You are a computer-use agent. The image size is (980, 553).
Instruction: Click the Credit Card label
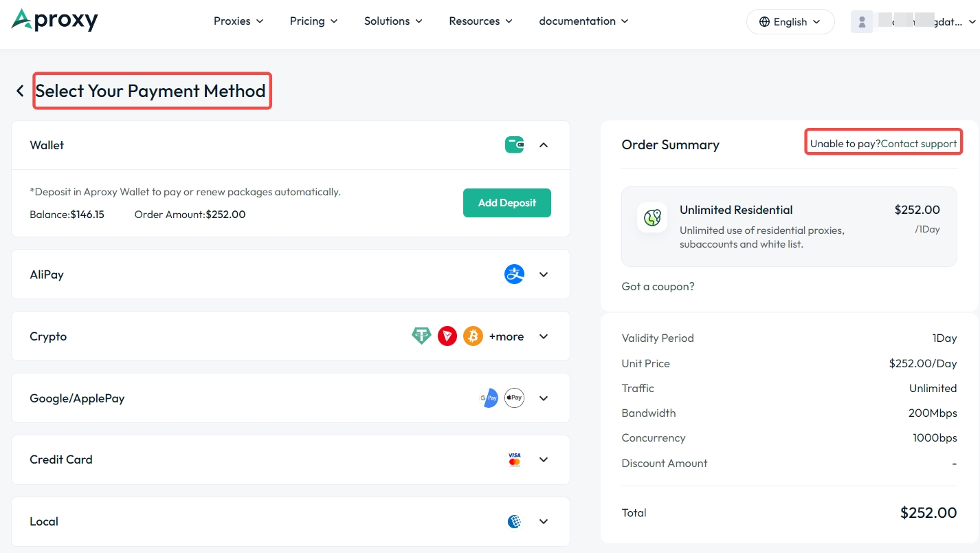click(61, 459)
